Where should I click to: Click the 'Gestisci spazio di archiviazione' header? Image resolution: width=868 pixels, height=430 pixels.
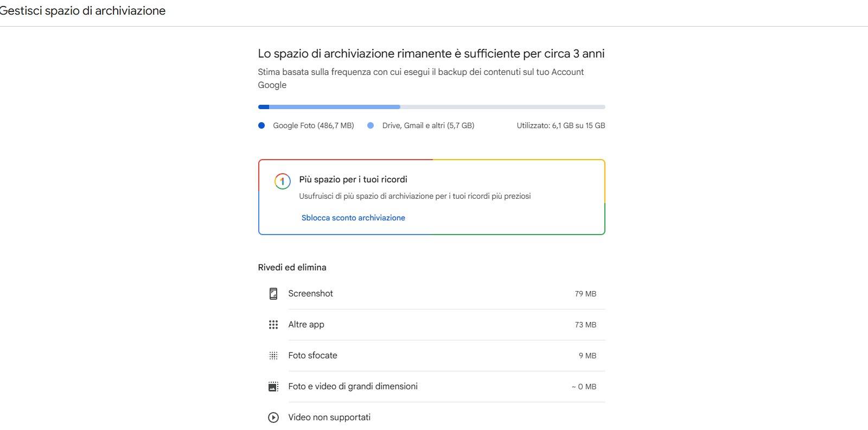(x=82, y=10)
